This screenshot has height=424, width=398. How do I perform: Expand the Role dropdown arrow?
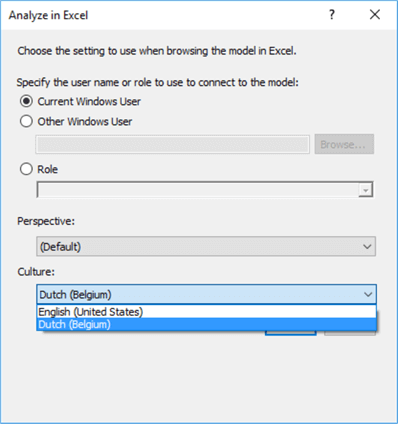tap(366, 190)
